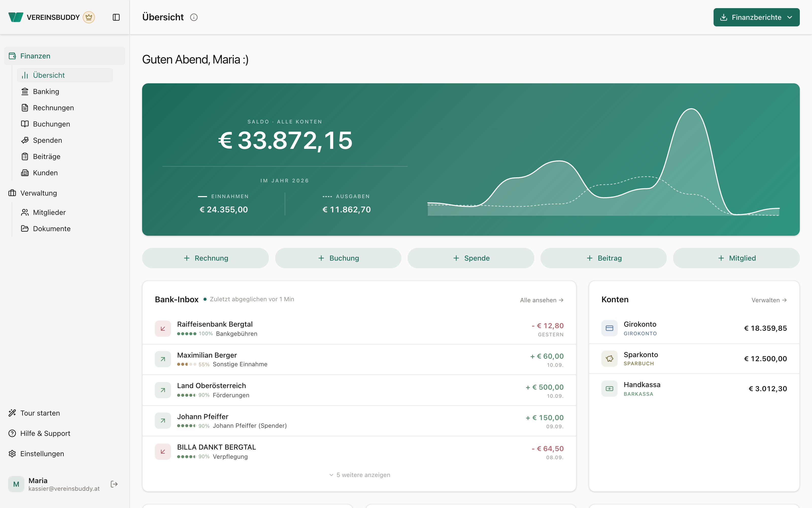Image resolution: width=812 pixels, height=508 pixels.
Task: Click the Spenden hand-coin icon
Action: coord(25,140)
